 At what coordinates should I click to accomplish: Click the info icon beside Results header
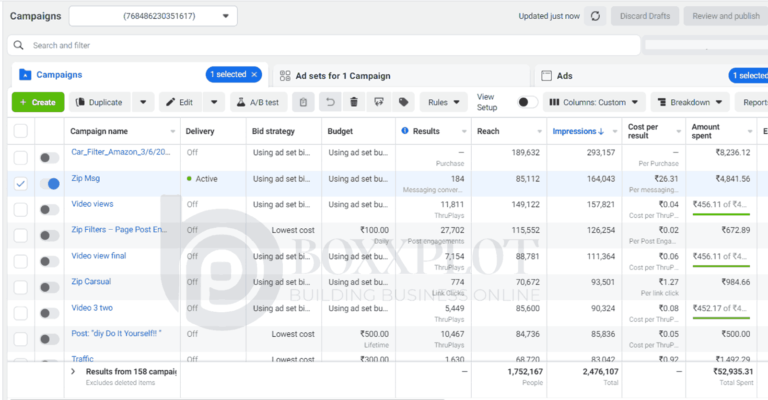[404, 131]
